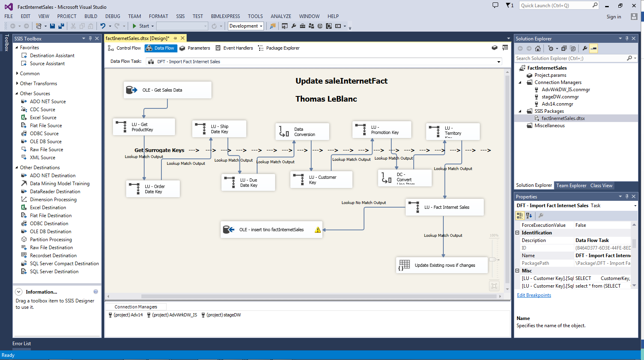Screen dimensions: 644x360
Task: Open the DEBUG menu
Action: (x=113, y=16)
